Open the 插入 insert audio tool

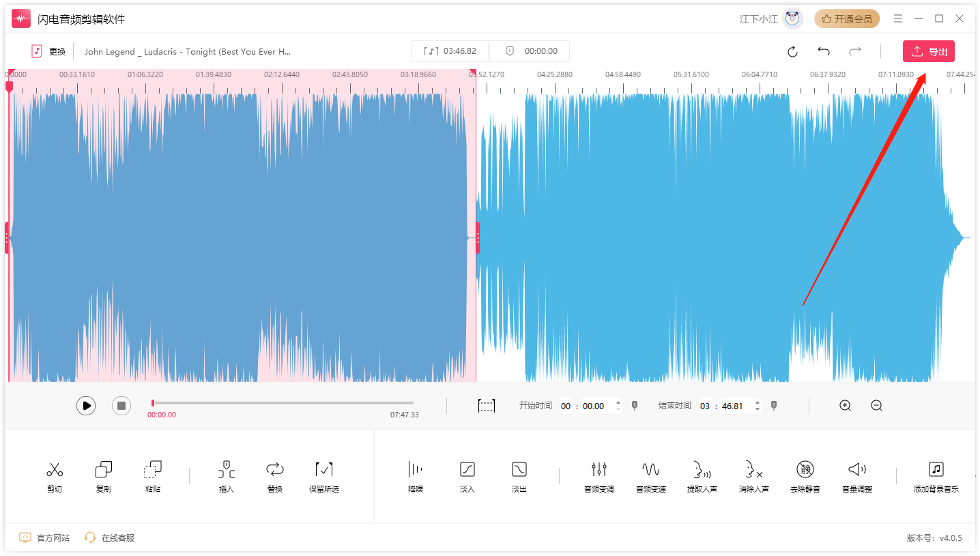point(227,477)
